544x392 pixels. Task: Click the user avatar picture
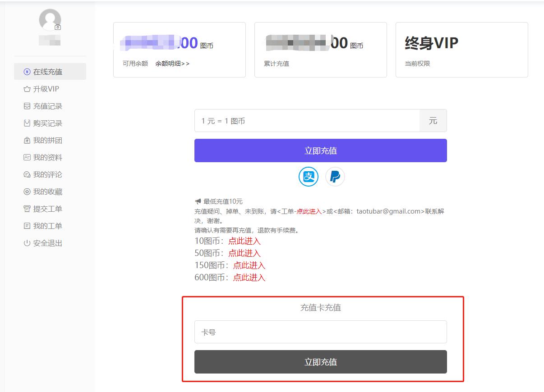point(50,20)
